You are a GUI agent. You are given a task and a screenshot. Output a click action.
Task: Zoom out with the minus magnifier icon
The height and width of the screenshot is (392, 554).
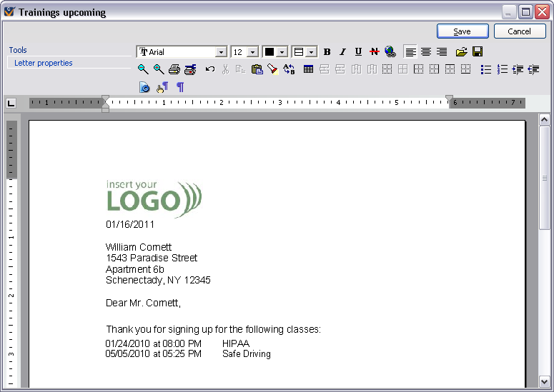coord(143,69)
